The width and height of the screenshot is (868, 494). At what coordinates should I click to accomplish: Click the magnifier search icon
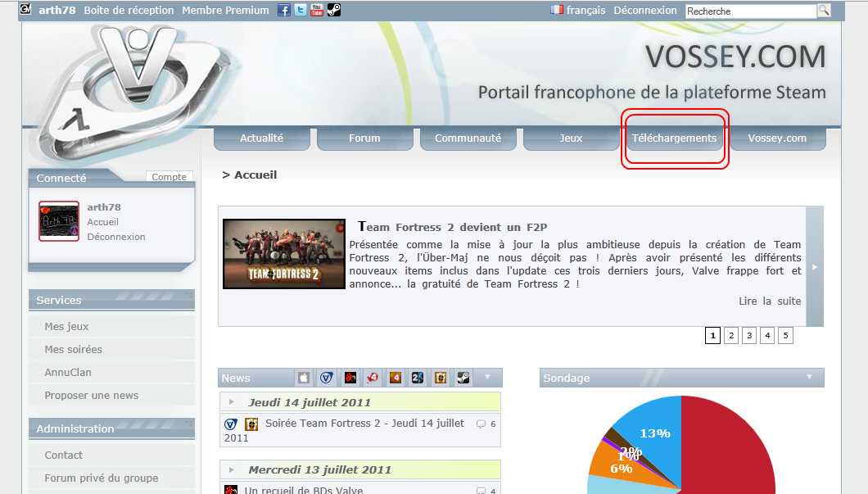click(824, 11)
